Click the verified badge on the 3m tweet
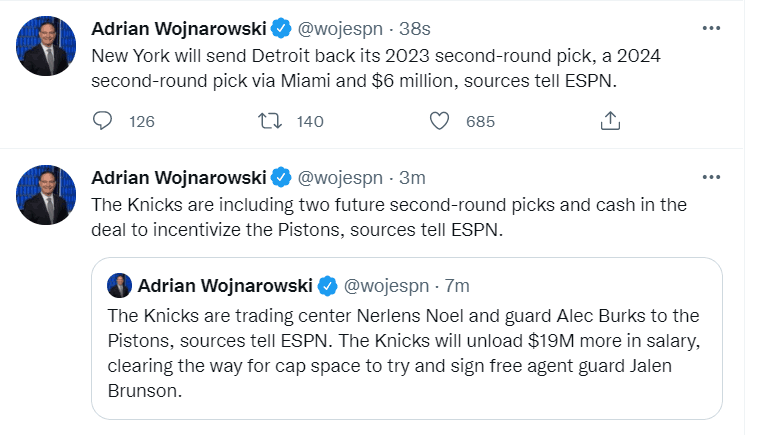 coord(281,177)
